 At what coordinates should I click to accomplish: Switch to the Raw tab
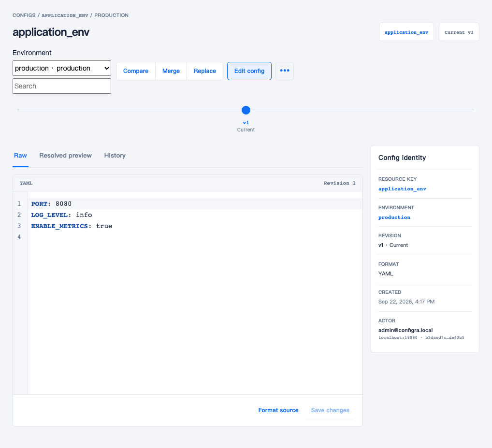(x=20, y=156)
